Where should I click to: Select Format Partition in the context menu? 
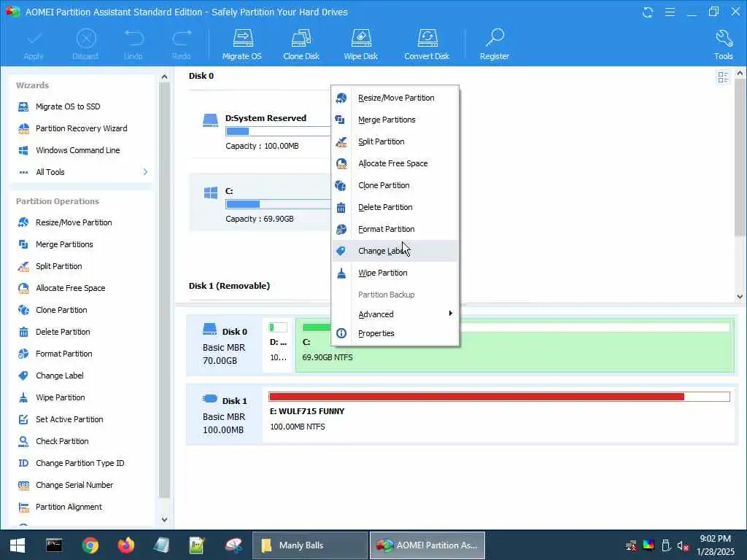coord(395,230)
